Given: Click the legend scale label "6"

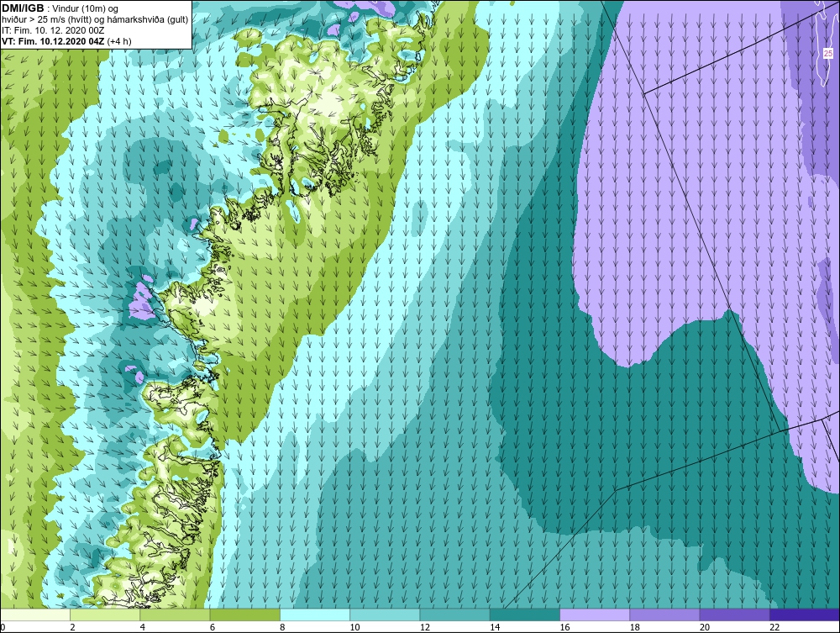Looking at the screenshot, I should [x=213, y=628].
